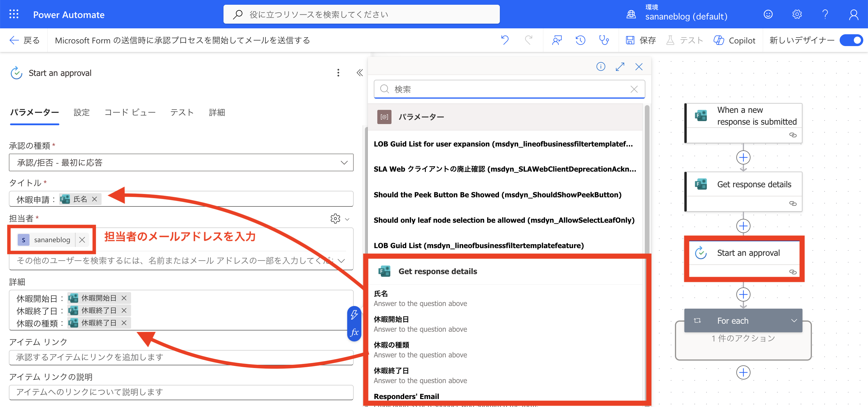Click the redo arrow icon
Screen dimensions: 868x407
click(529, 40)
